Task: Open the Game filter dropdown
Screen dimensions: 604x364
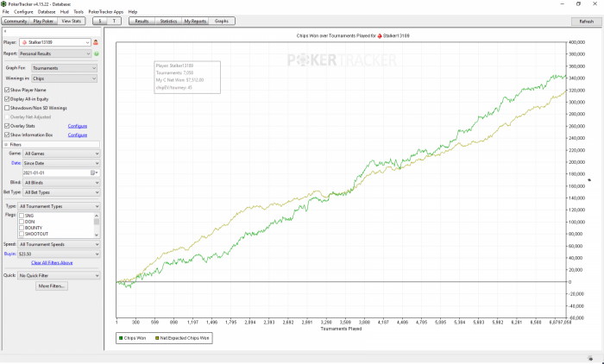Action: [x=61, y=154]
